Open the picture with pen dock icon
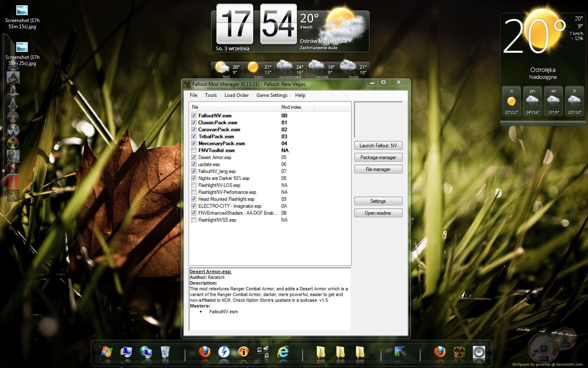This screenshot has height=368, width=588. tap(401, 352)
